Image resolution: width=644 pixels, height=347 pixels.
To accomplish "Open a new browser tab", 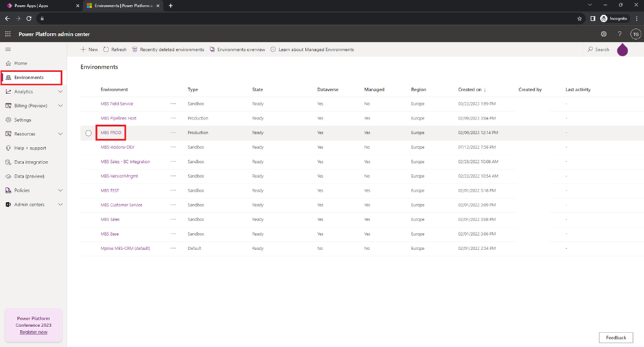I will pos(170,5).
